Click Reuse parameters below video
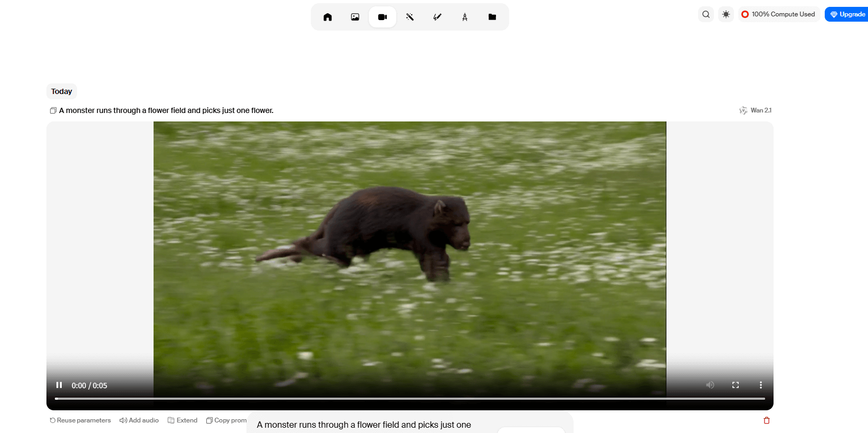The width and height of the screenshot is (868, 433). click(80, 420)
